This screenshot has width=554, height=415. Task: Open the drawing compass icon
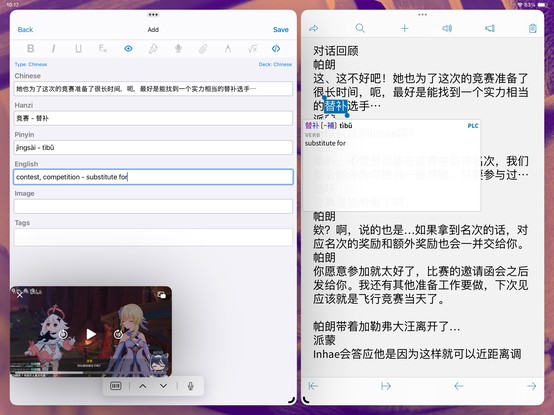[228, 48]
